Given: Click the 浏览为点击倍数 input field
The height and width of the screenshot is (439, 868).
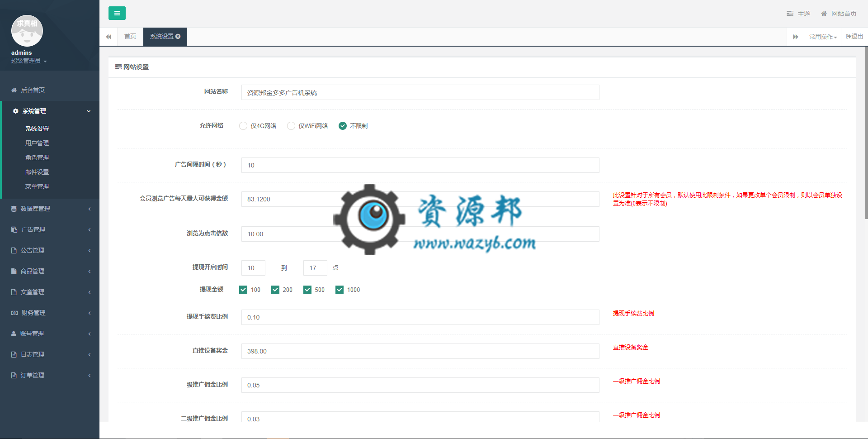Looking at the screenshot, I should pyautogui.click(x=420, y=234).
